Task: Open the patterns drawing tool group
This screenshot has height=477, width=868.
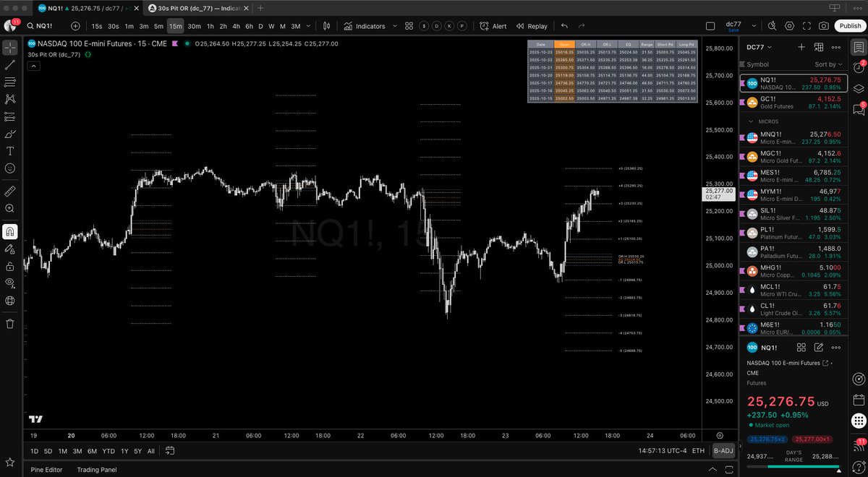Action: click(x=10, y=100)
